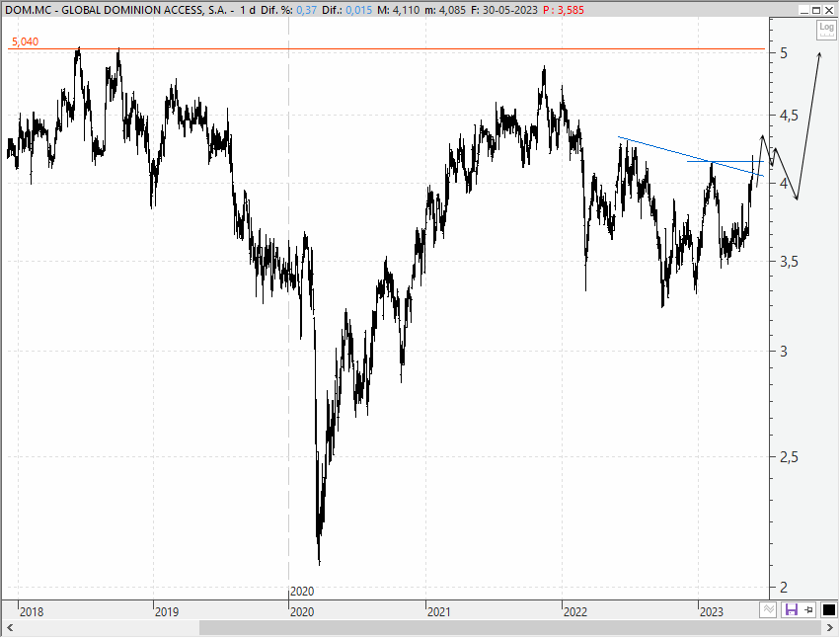Click the m: 4,085 low value
The width and height of the screenshot is (840, 638).
pyautogui.click(x=446, y=10)
